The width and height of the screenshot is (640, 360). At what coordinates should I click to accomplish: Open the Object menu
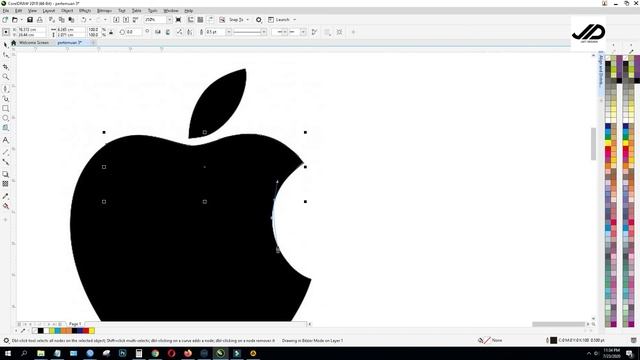(67, 11)
